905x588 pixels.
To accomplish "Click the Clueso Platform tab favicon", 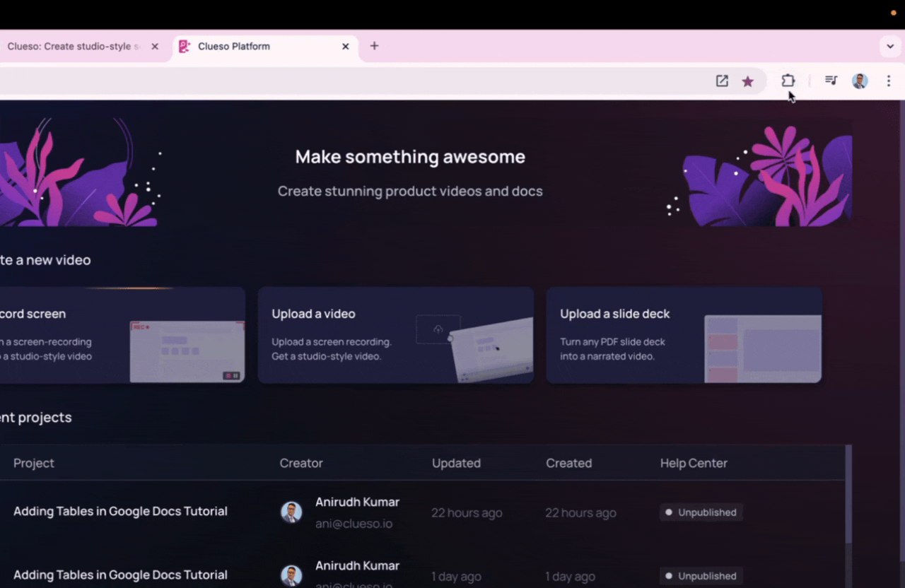I will tap(185, 47).
